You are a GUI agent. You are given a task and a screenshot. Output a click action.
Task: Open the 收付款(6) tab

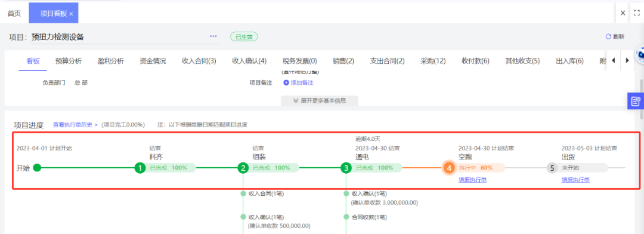(475, 61)
